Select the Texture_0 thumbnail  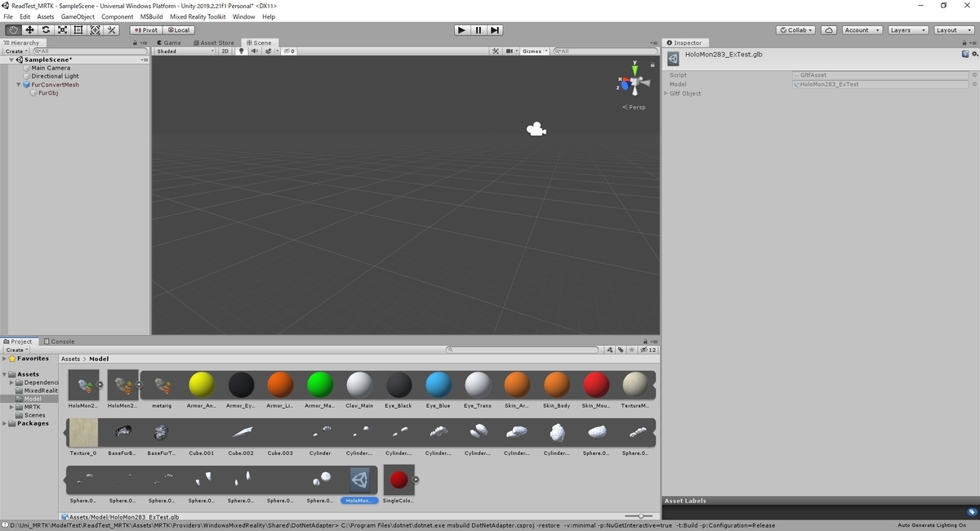[82, 432]
